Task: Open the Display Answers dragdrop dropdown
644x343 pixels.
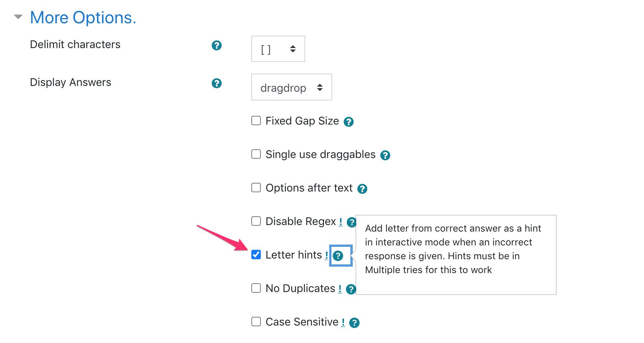Action: tap(291, 87)
